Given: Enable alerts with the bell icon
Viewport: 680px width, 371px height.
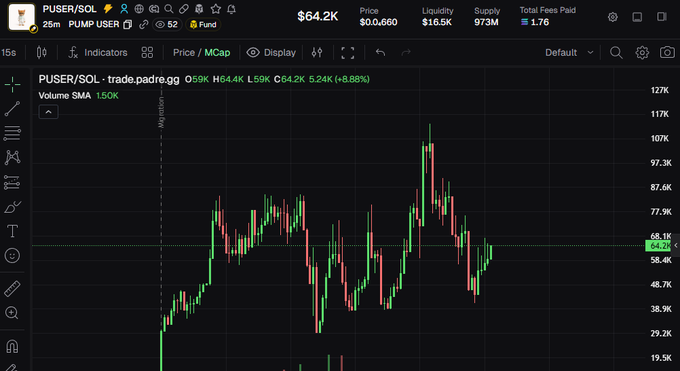Looking at the screenshot, I should 232,9.
